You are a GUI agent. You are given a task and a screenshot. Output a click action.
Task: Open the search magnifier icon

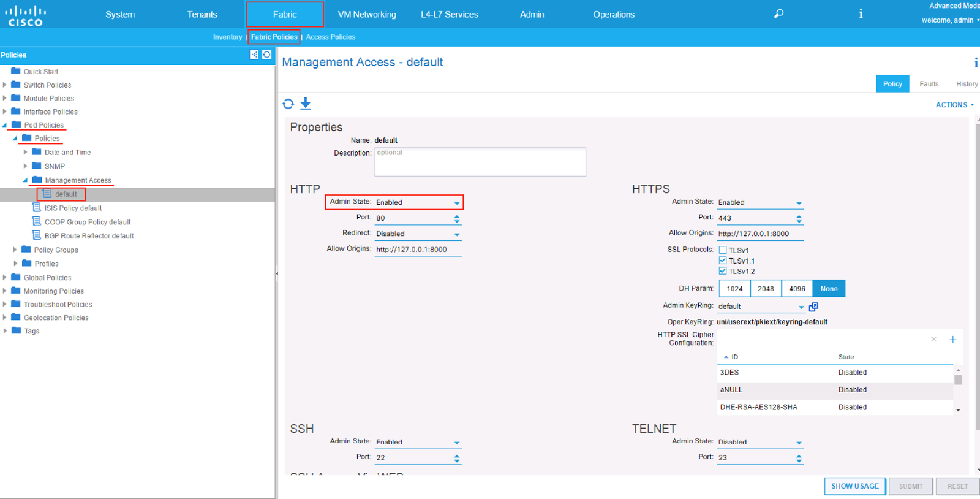[778, 13]
